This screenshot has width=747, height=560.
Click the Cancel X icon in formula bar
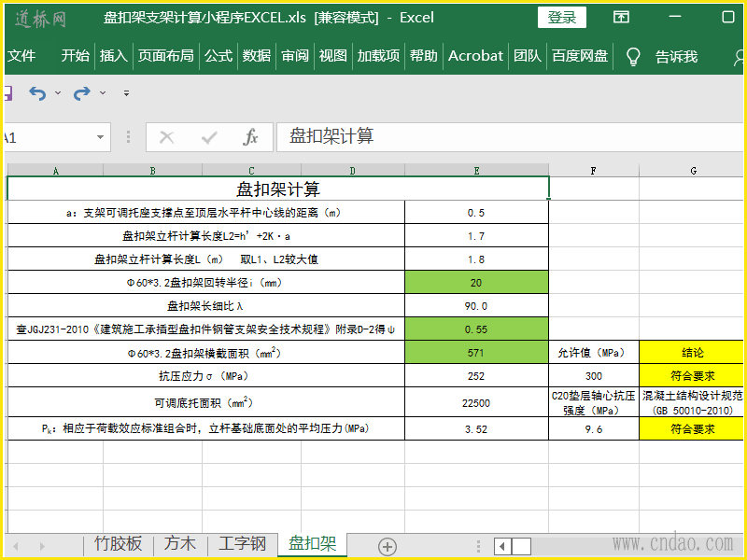pyautogui.click(x=167, y=137)
